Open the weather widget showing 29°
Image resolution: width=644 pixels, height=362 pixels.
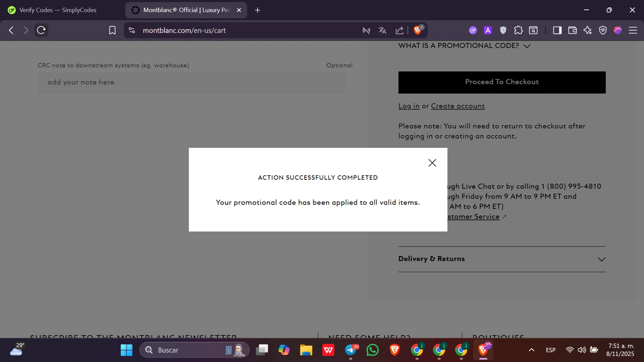tap(17, 350)
